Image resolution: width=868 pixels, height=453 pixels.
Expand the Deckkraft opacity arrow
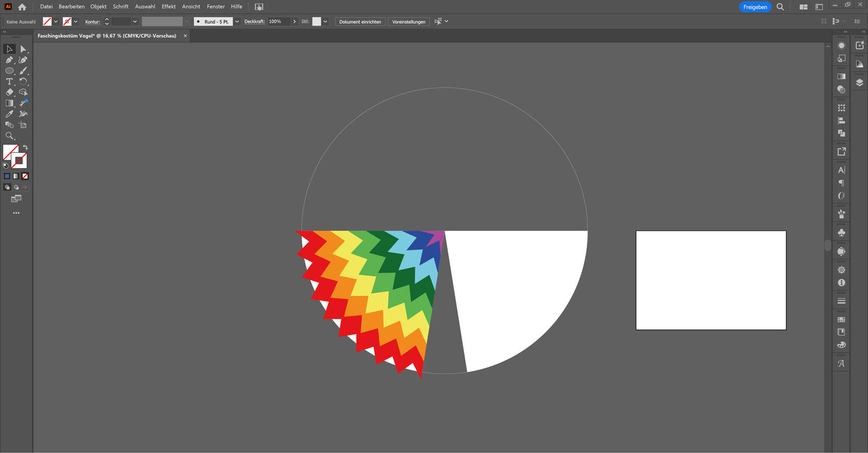(x=295, y=21)
